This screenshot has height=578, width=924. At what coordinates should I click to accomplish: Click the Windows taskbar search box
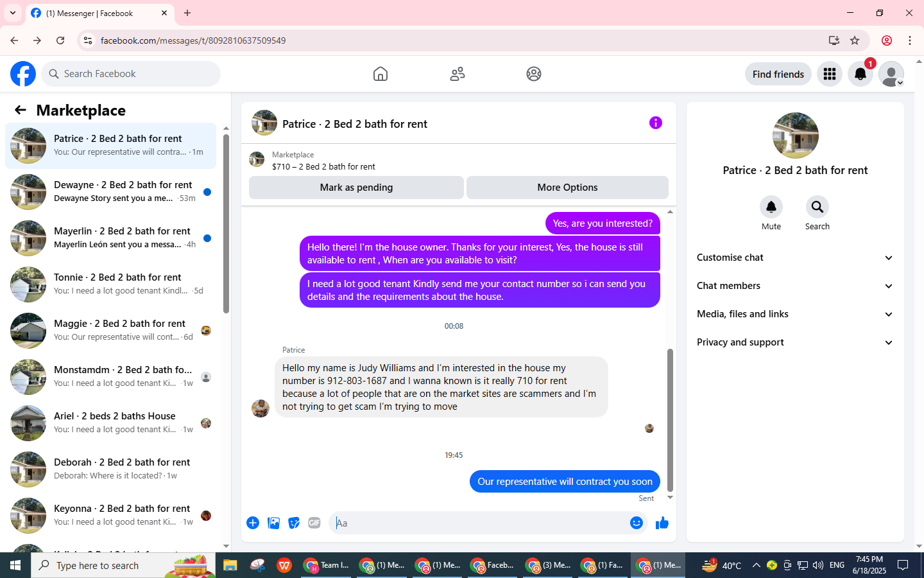[123, 565]
